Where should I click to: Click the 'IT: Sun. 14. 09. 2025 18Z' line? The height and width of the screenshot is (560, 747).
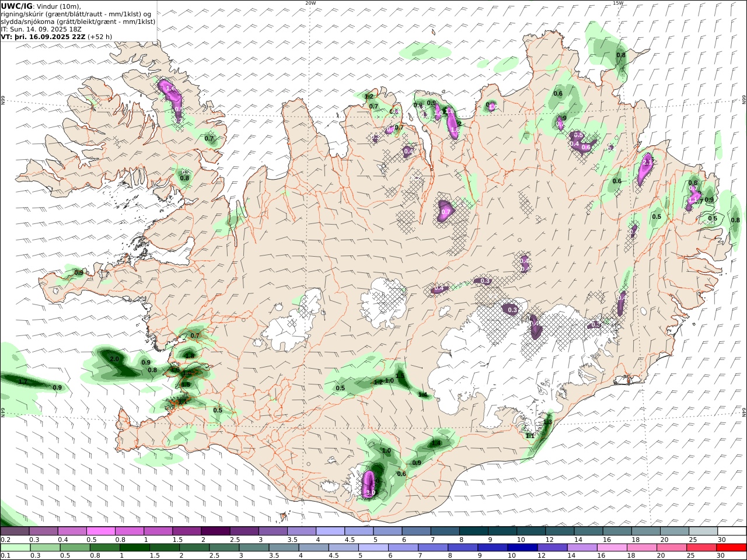click(x=41, y=29)
